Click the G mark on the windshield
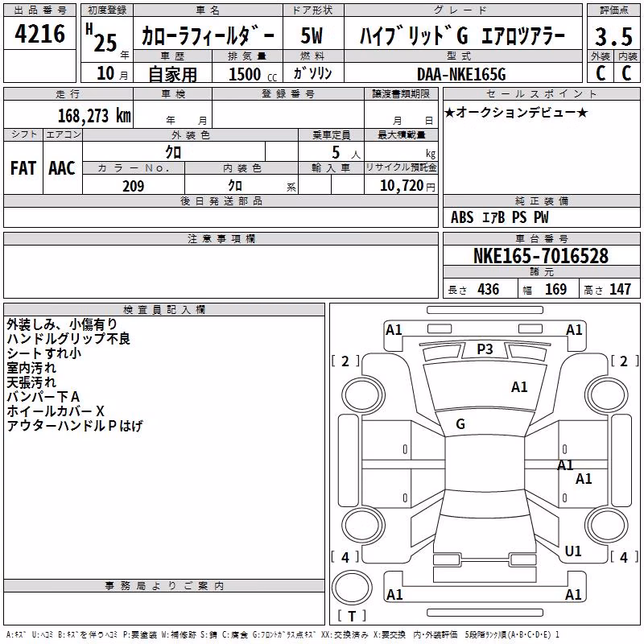The width and height of the screenshot is (644, 644). pyautogui.click(x=460, y=424)
